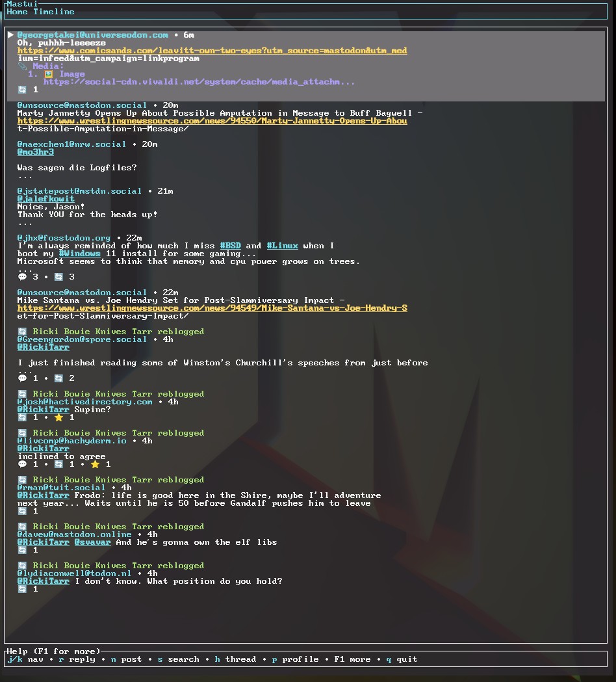616x682 pixels.
Task: Choose 'p profile' in the help bar
Action: click(x=295, y=659)
